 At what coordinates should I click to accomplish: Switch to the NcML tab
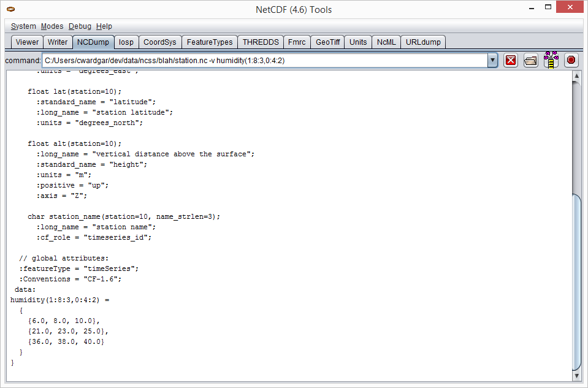click(386, 42)
